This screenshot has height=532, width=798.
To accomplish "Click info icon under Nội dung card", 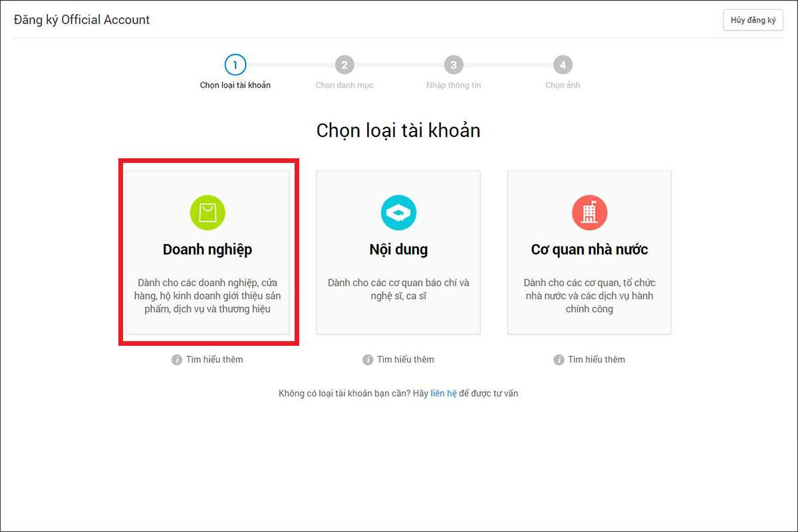I will click(368, 360).
